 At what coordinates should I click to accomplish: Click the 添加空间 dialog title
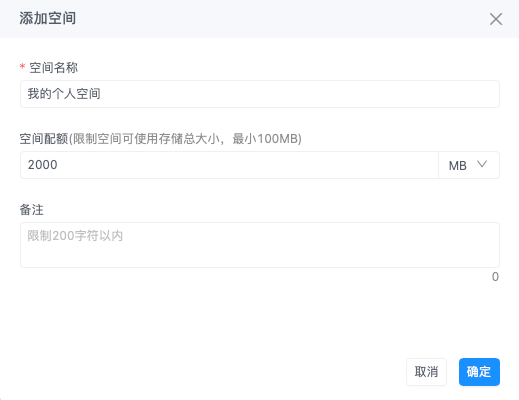[47, 18]
